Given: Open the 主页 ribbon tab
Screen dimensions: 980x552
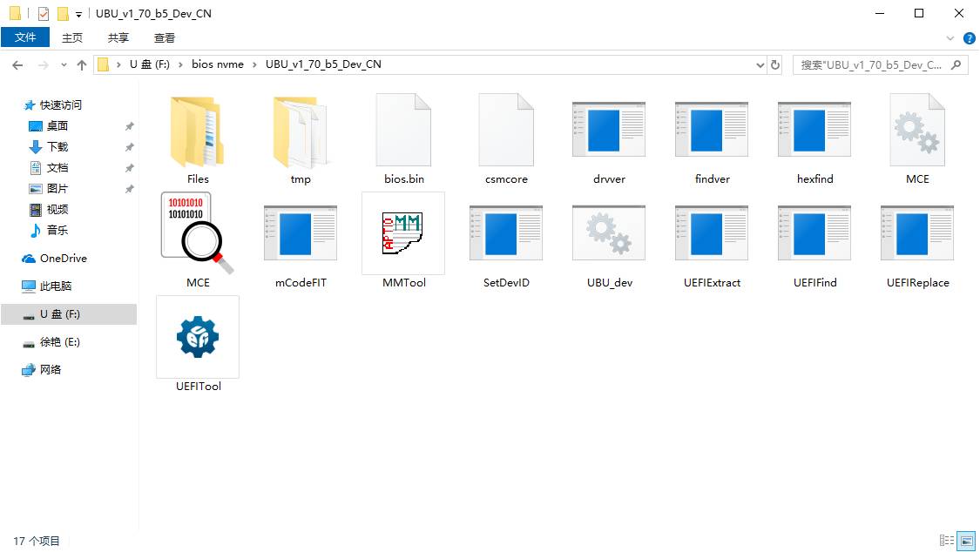Looking at the screenshot, I should (x=72, y=38).
